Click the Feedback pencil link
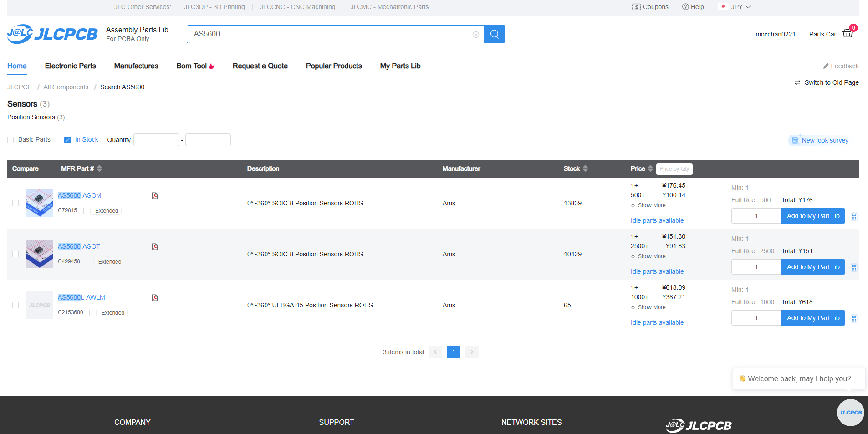 coord(841,66)
